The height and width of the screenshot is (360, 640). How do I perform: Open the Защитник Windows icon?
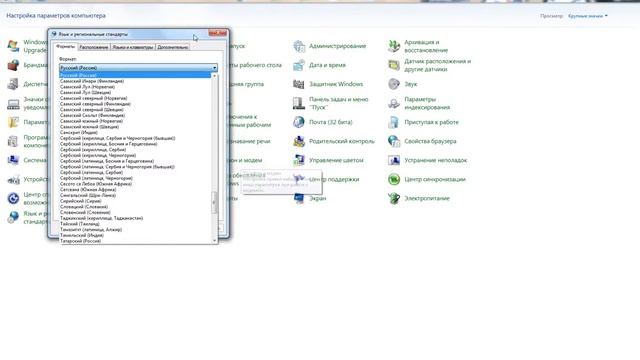coord(299,84)
